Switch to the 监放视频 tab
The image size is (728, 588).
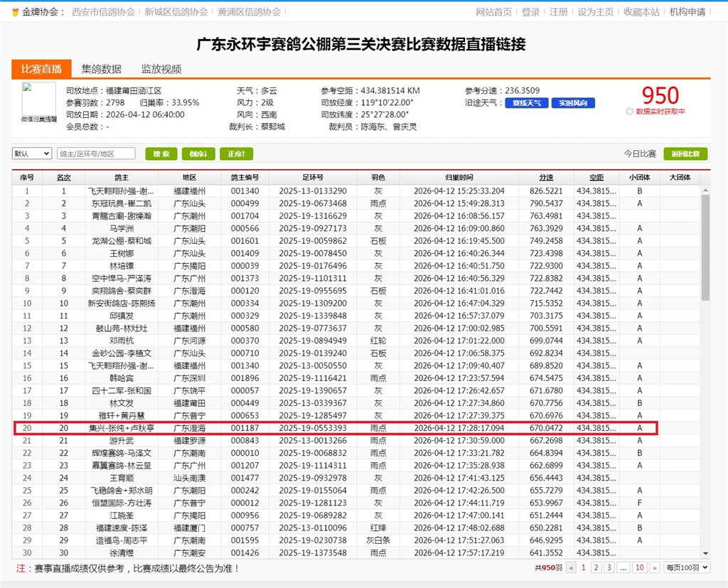(x=161, y=69)
